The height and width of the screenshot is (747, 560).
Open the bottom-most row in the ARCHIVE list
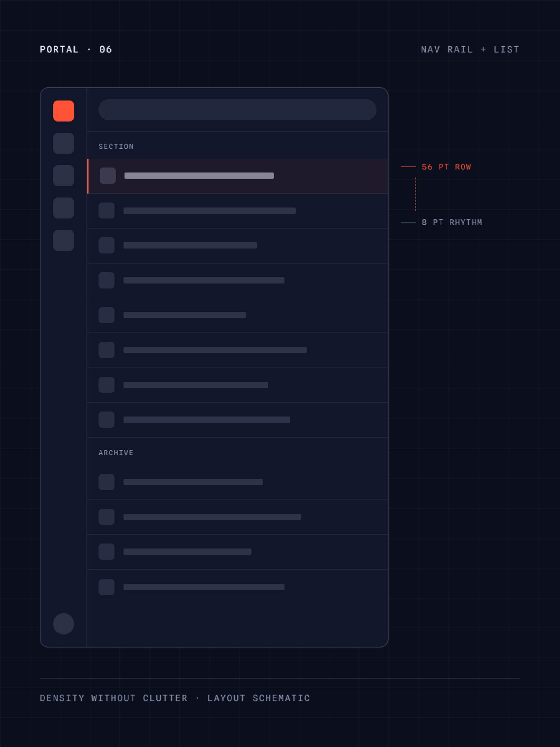(x=238, y=587)
